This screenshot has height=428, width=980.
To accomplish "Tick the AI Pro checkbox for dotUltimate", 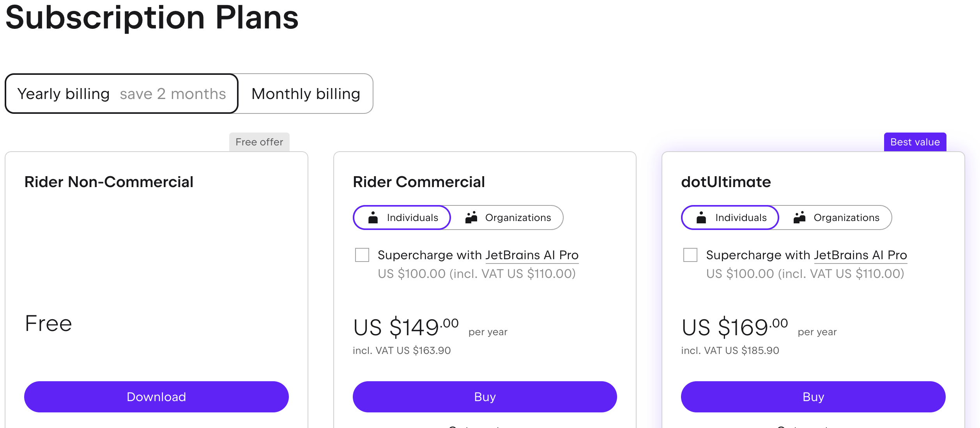I will point(690,255).
